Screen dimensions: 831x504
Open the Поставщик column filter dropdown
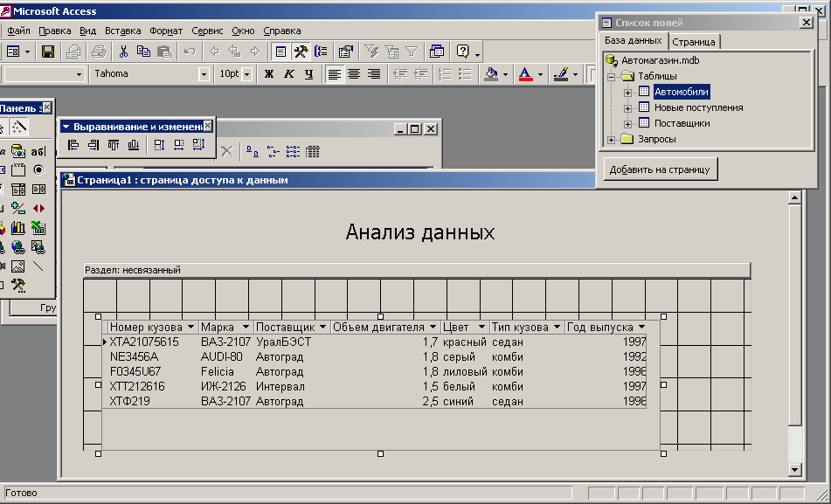322,327
